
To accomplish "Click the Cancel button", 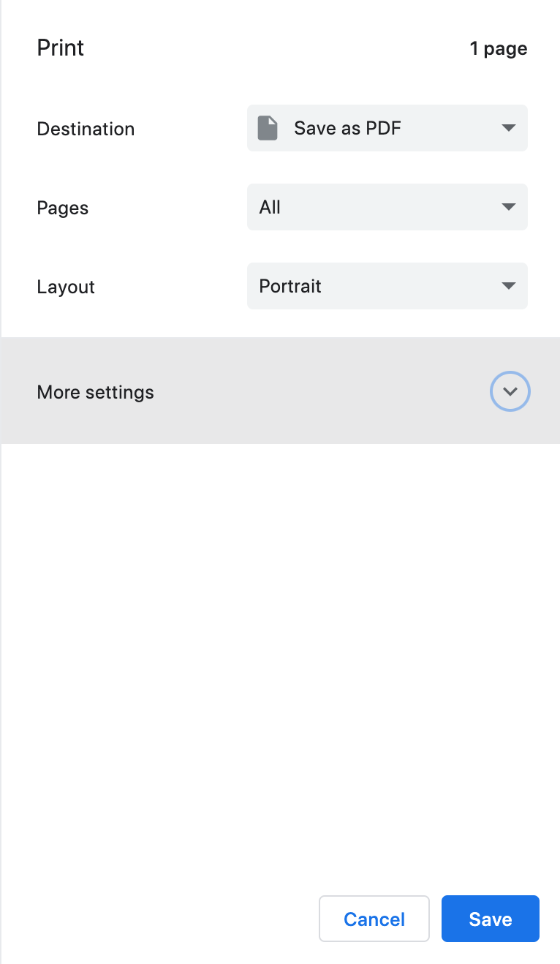I will 374,919.
